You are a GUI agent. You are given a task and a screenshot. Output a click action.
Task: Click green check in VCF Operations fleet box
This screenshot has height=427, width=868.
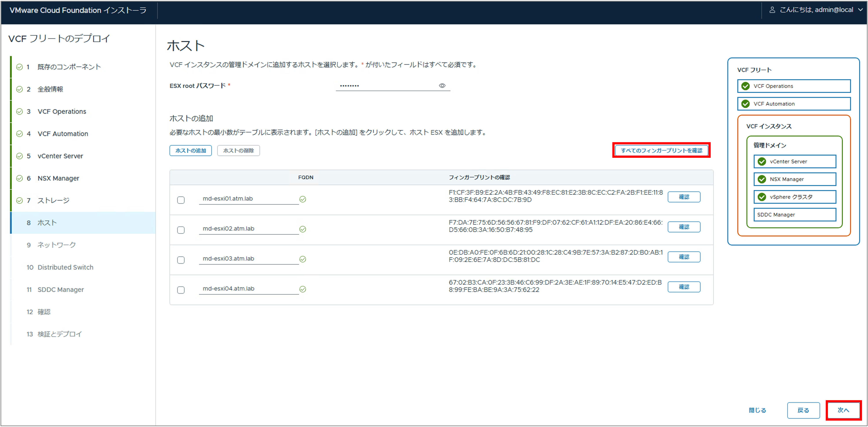coord(745,86)
